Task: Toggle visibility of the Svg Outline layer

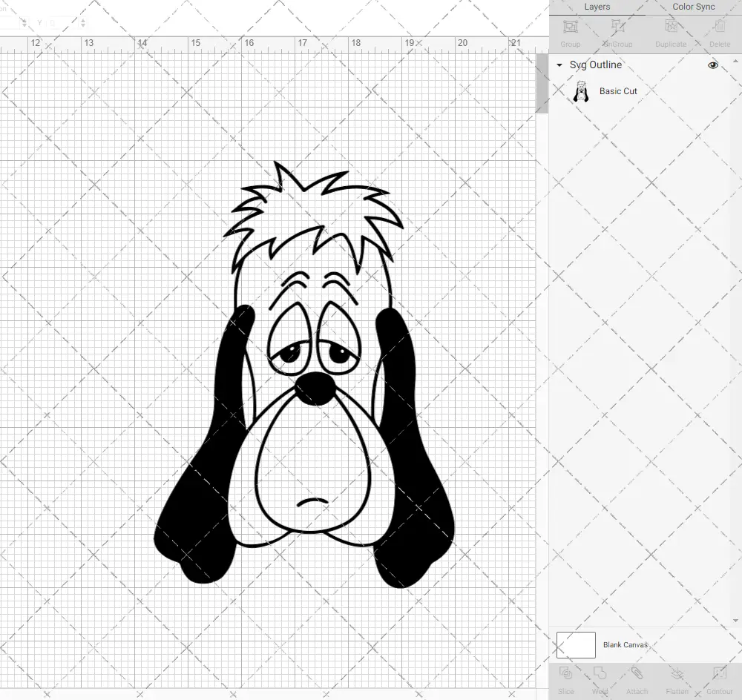Action: [712, 65]
